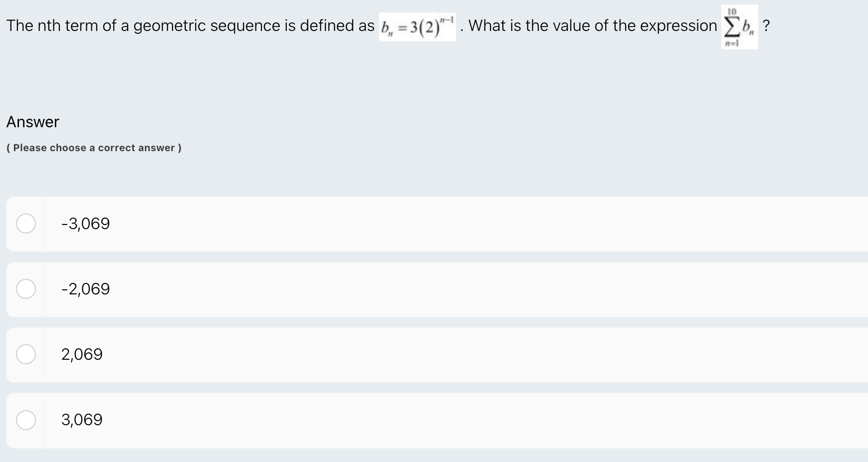Click the last answer choice circle
Image resolution: width=868 pixels, height=462 pixels.
26,420
